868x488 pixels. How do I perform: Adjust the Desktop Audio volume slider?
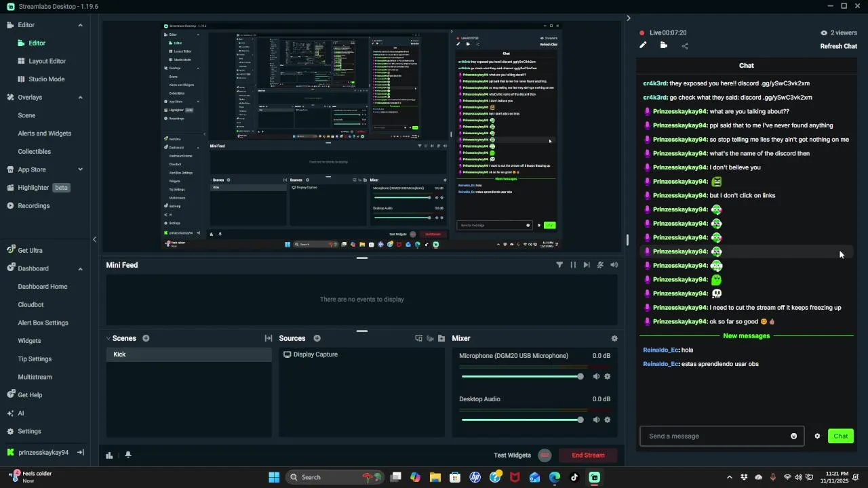(x=521, y=420)
